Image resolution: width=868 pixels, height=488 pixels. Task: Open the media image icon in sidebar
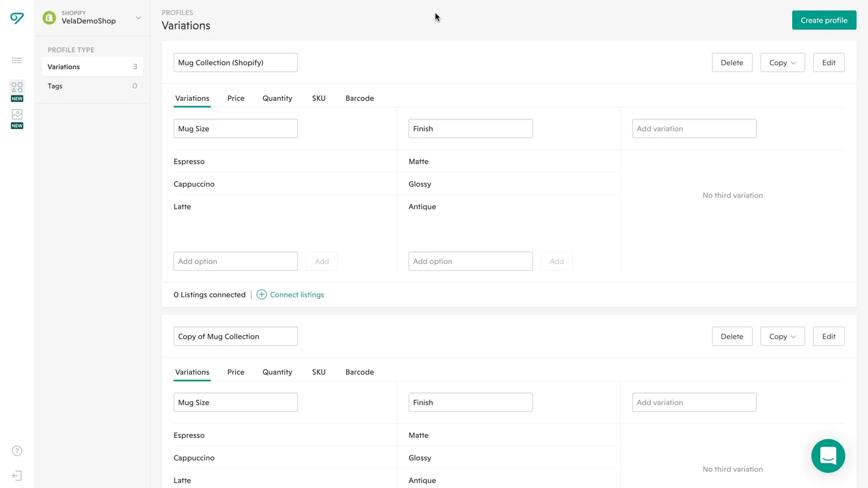pos(17,114)
